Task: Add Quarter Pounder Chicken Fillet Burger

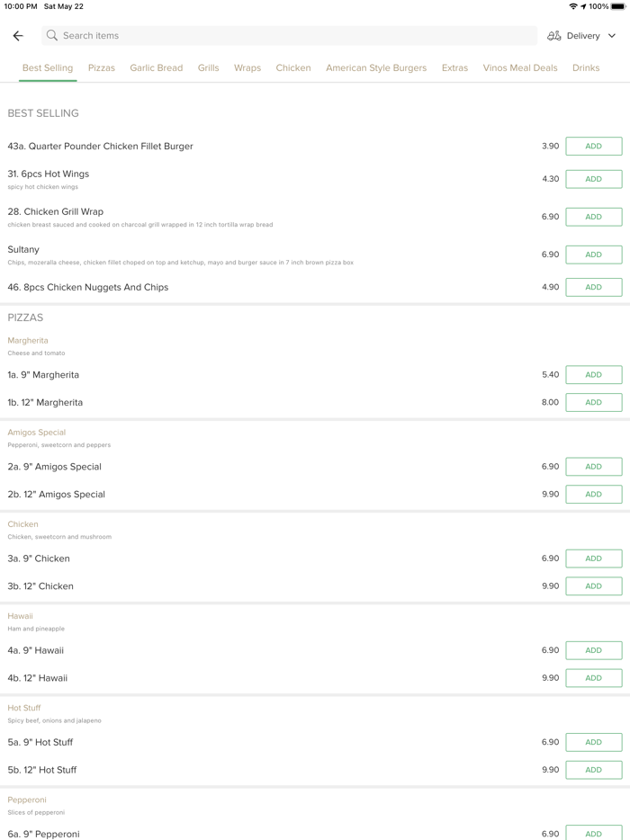Action: coord(593,146)
